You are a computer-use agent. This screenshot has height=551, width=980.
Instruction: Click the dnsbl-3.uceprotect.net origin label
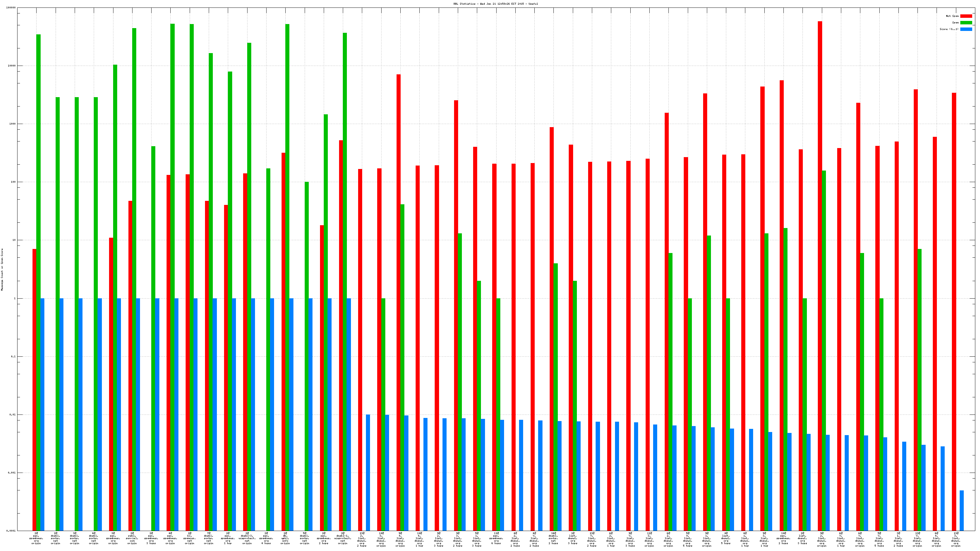coord(247,539)
